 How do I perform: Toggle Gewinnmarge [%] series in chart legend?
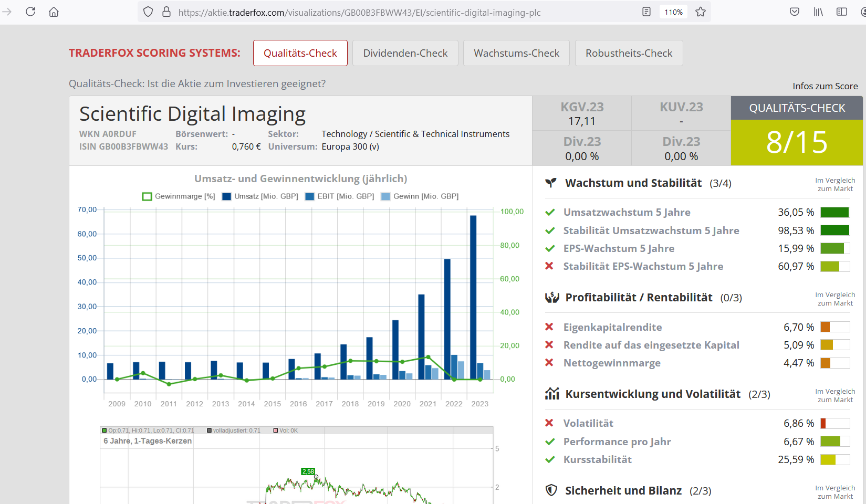(x=179, y=196)
